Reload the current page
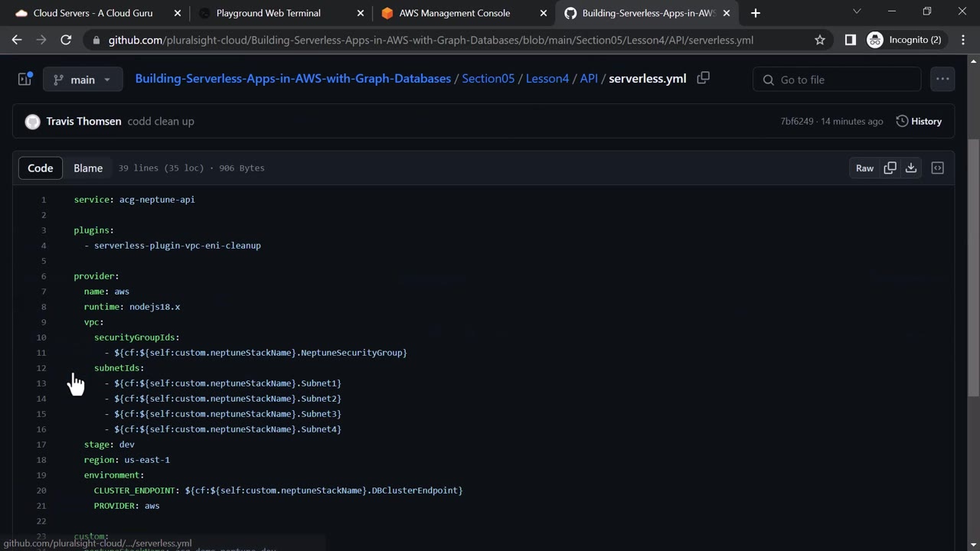This screenshot has width=980, height=551. 66,40
